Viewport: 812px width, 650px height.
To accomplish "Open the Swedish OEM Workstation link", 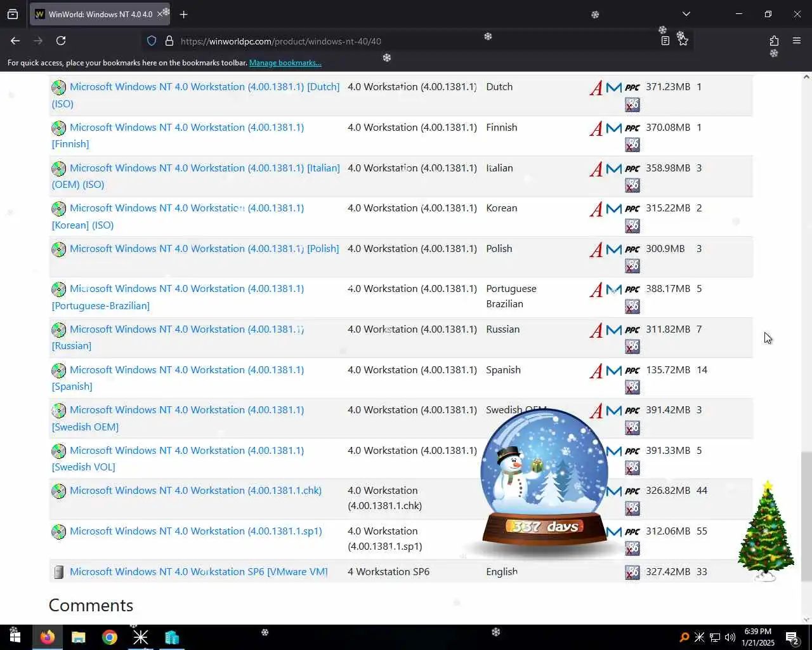I will [178, 418].
